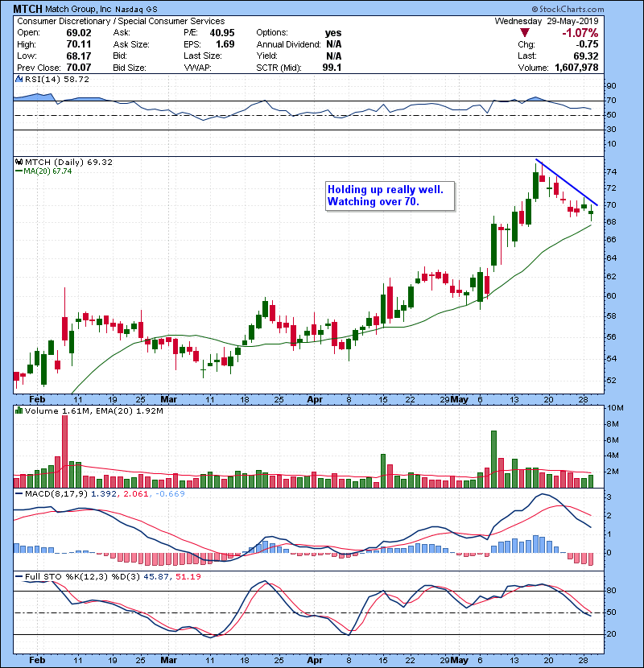Click the Low value 68.17

pos(78,56)
